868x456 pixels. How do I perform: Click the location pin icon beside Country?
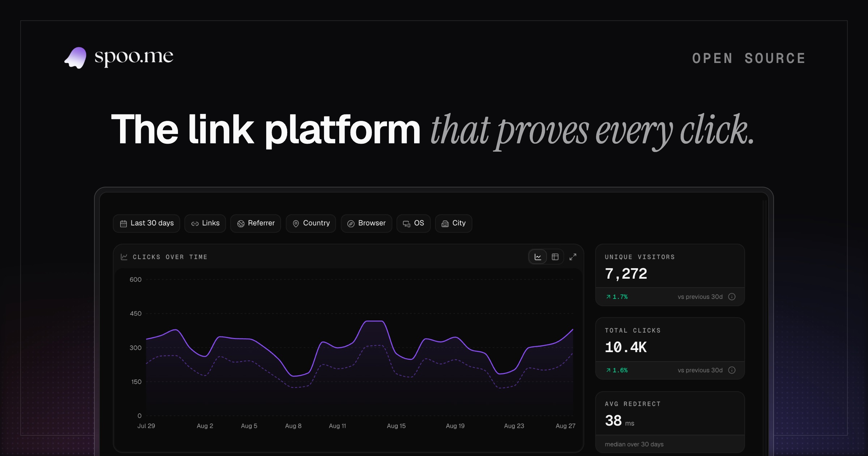296,224
